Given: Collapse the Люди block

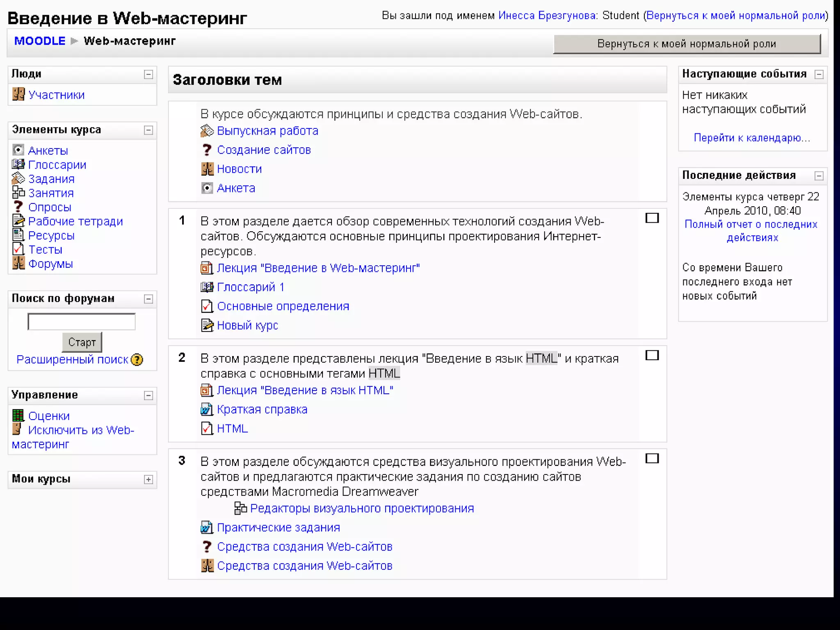Looking at the screenshot, I should 148,74.
